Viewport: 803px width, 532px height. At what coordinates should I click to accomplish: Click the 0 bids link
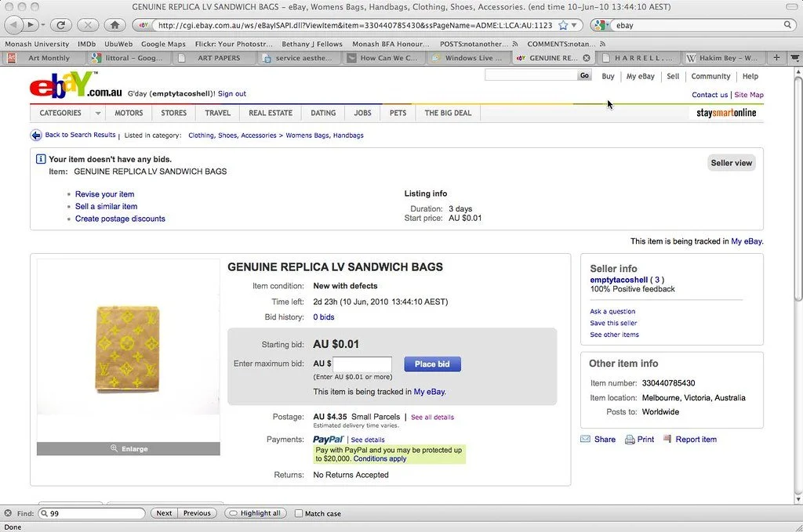pyautogui.click(x=324, y=317)
